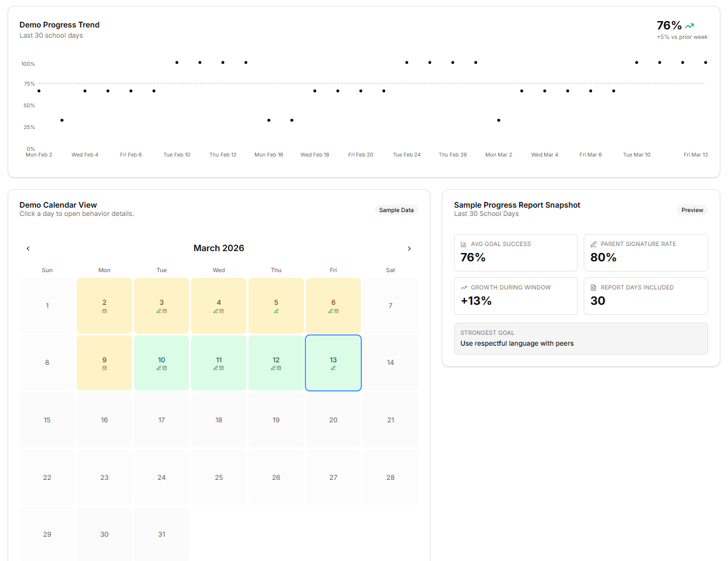Viewport: 728px width, 561px height.
Task: Click the calendar icon on March 9
Action: (103, 367)
